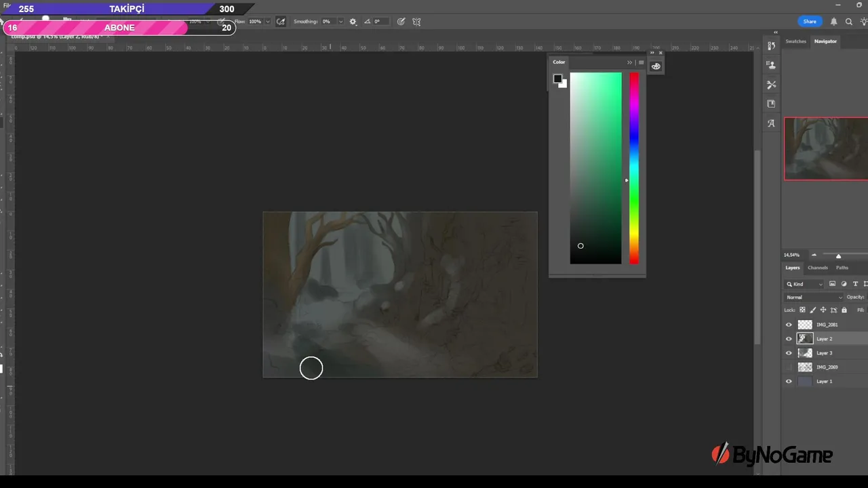Screen dimensions: 868x488
Task: Open the Discover lightbulb icon
Action: [x=863, y=22]
